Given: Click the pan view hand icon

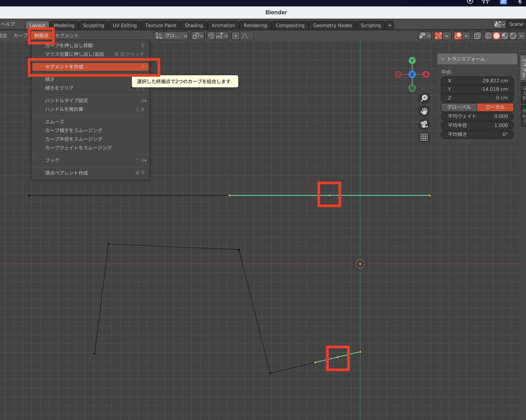Looking at the screenshot, I should pyautogui.click(x=424, y=111).
